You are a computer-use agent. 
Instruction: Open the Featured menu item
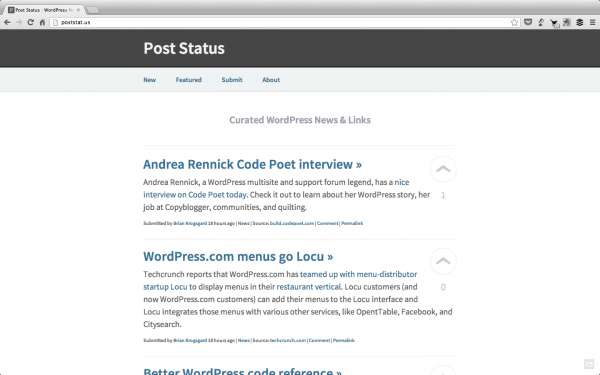[189, 80]
